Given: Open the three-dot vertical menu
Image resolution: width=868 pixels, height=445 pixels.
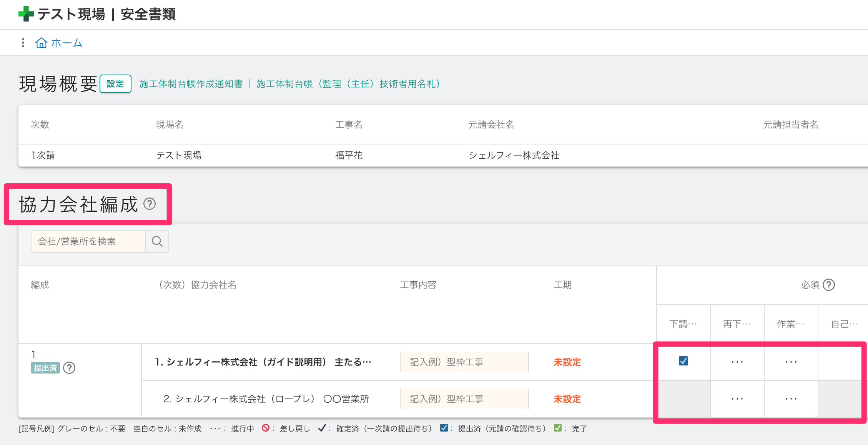Looking at the screenshot, I should pos(23,43).
